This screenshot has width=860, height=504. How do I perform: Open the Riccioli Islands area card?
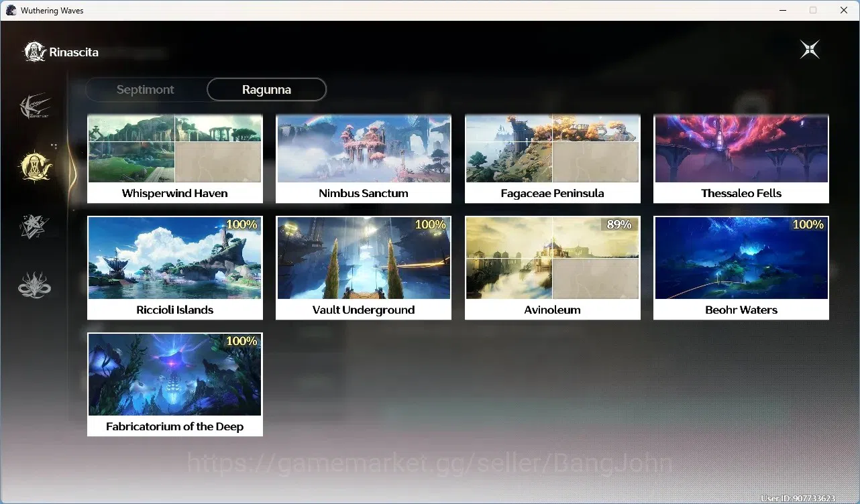click(x=175, y=267)
